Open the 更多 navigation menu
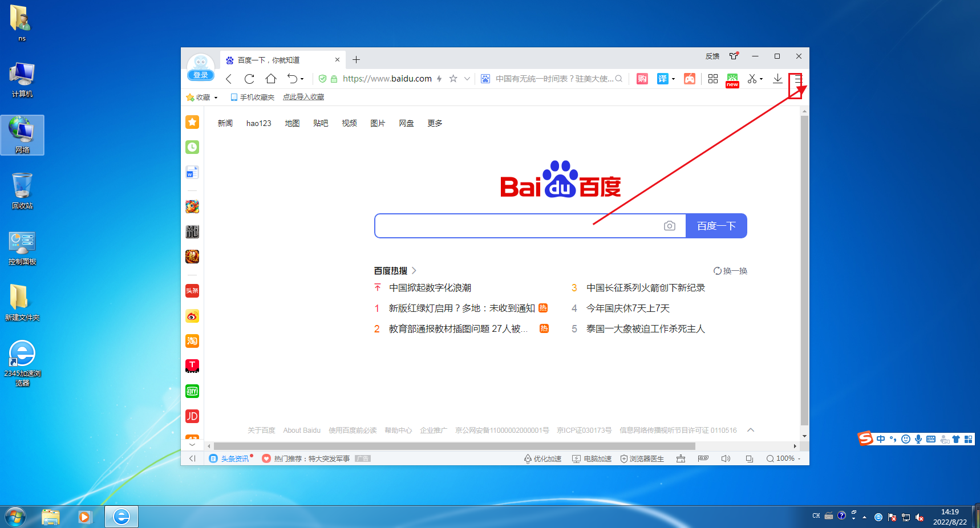Viewport: 980px width, 528px height. coord(435,123)
